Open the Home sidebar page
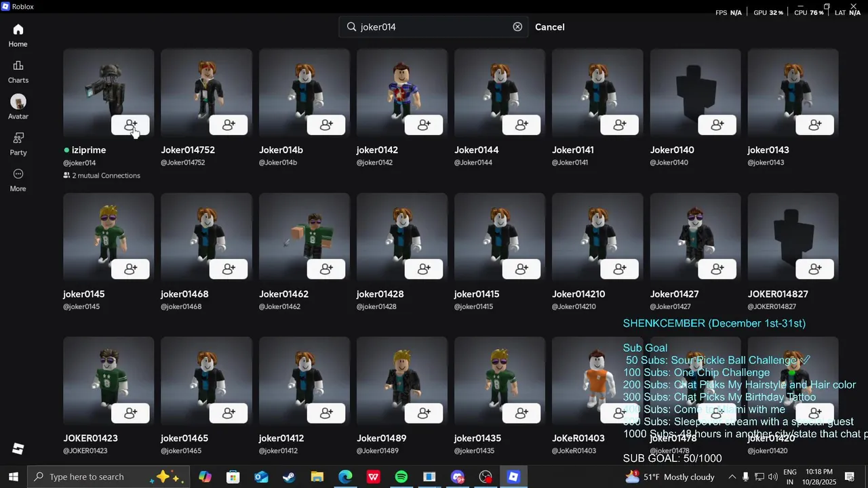 point(18,35)
